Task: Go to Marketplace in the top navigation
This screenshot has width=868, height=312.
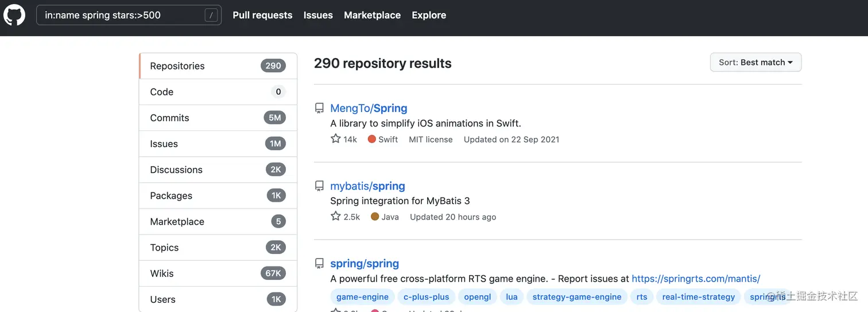Action: pos(372,16)
